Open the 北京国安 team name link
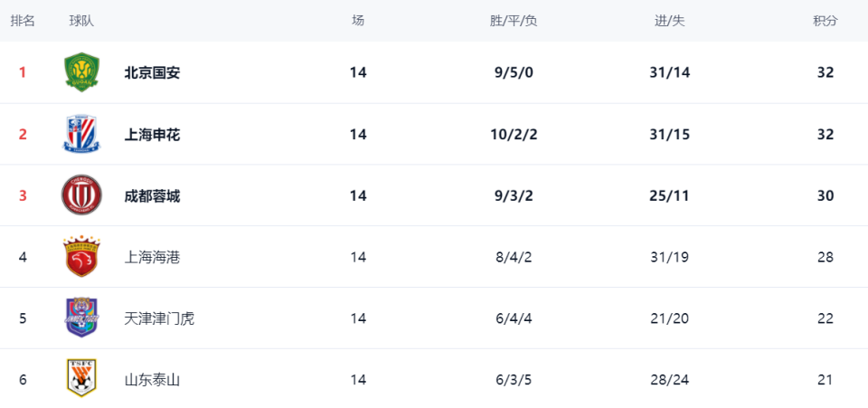The image size is (868, 408). (152, 72)
